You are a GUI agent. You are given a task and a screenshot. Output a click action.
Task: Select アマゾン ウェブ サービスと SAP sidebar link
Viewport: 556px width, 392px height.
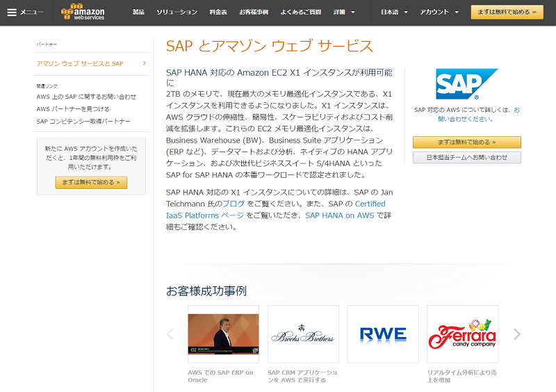click(x=80, y=63)
